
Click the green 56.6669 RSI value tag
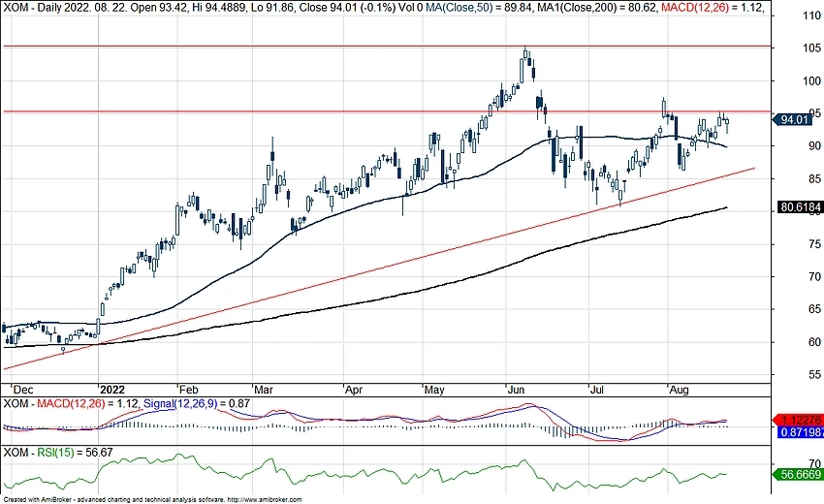[798, 475]
